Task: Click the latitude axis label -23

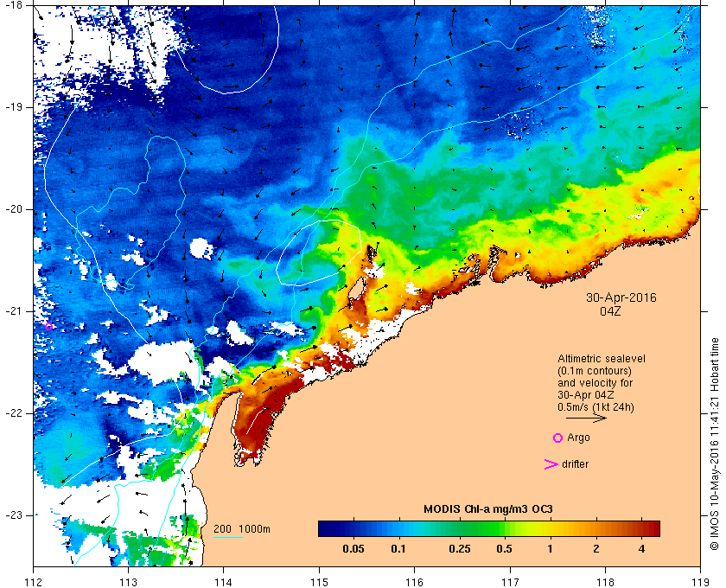Action: click(12, 514)
